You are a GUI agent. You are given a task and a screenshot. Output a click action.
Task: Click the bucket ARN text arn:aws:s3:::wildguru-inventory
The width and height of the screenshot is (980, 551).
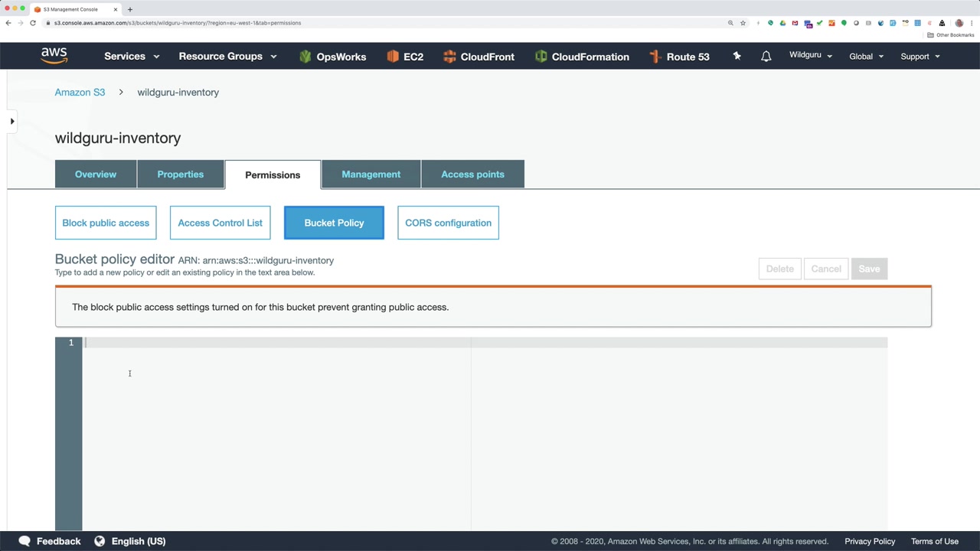pyautogui.click(x=268, y=261)
